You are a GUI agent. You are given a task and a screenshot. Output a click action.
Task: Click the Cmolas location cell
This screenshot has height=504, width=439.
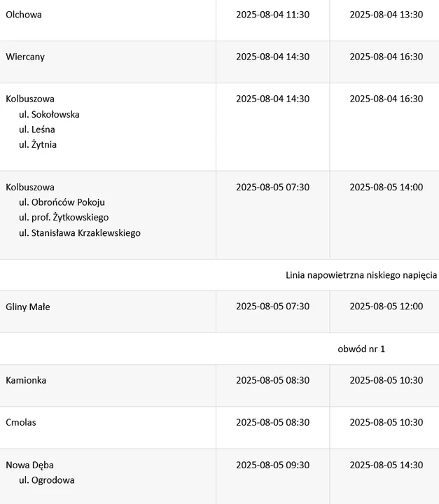[108, 428]
